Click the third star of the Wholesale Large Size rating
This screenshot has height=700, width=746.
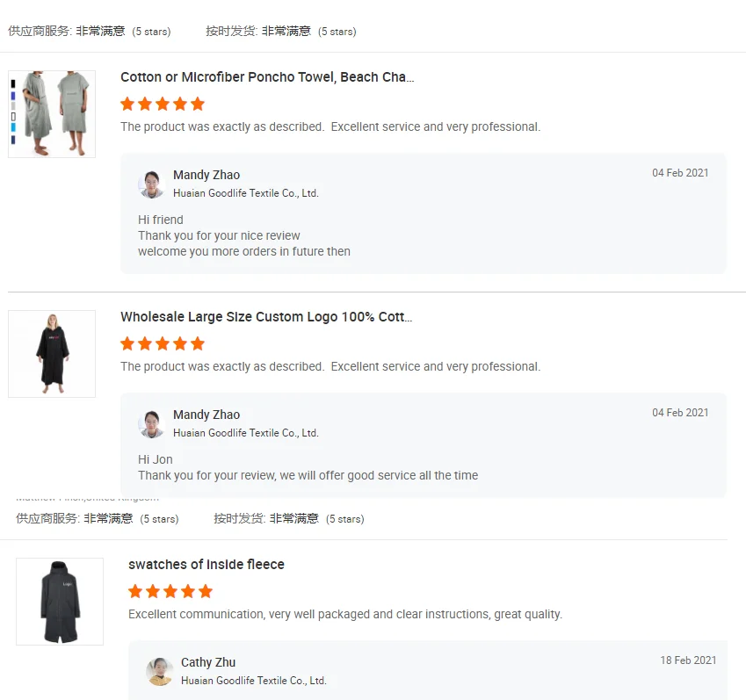coord(163,343)
